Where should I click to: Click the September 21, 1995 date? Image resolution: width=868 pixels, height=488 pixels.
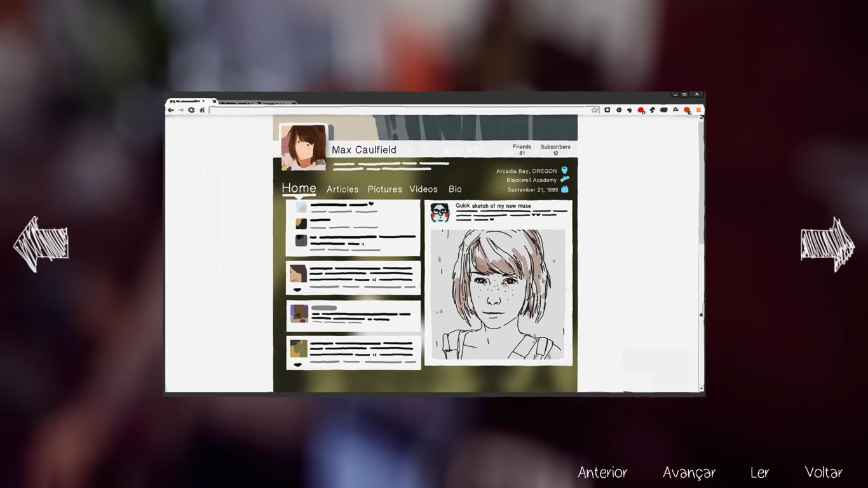click(532, 190)
